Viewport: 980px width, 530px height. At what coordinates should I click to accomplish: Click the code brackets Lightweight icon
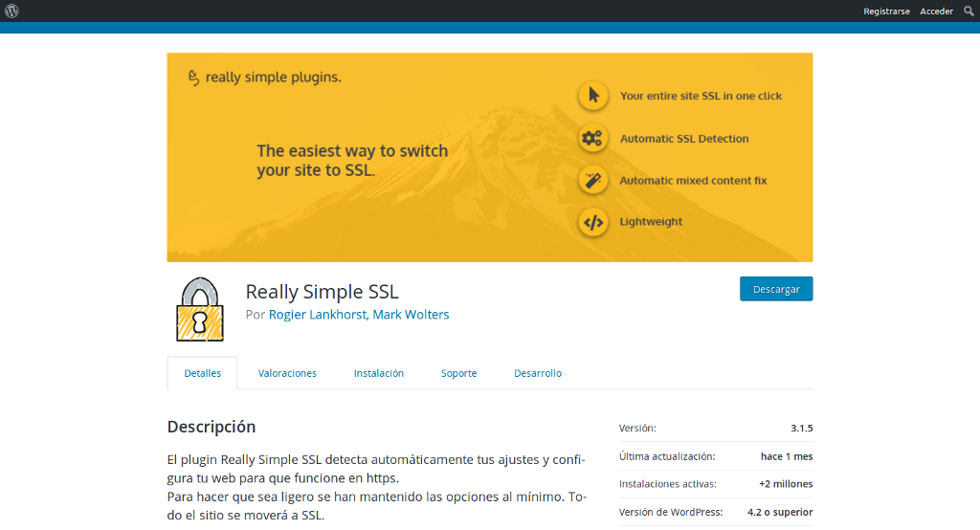pyautogui.click(x=593, y=222)
